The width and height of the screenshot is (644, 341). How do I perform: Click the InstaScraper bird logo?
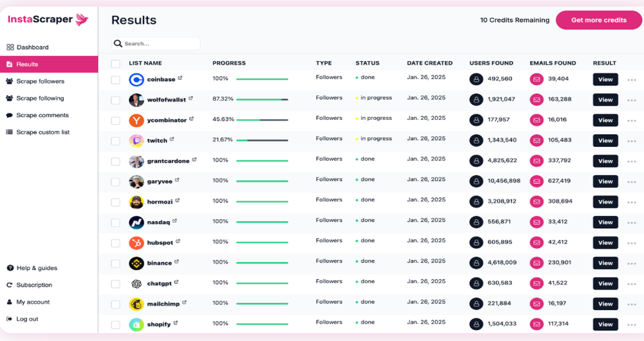click(x=82, y=19)
